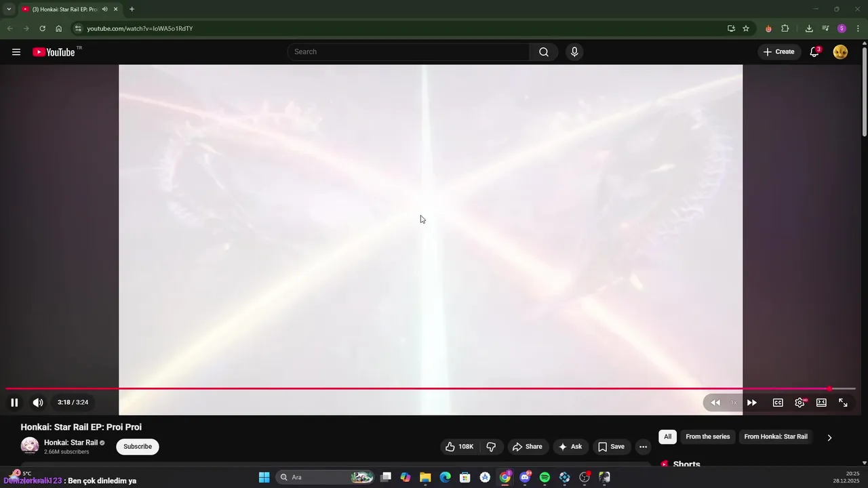The image size is (868, 488).
Task: Like the video with 108K likes
Action: (x=460, y=447)
